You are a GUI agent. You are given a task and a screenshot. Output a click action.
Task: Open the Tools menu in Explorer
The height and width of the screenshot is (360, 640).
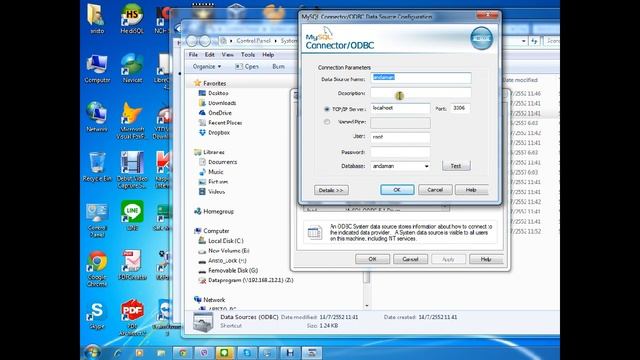(247, 55)
